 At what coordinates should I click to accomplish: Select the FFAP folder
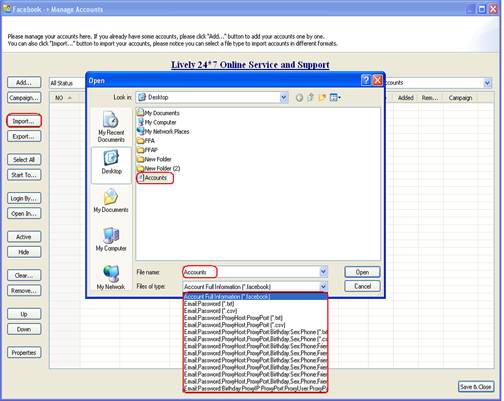[x=147, y=150]
